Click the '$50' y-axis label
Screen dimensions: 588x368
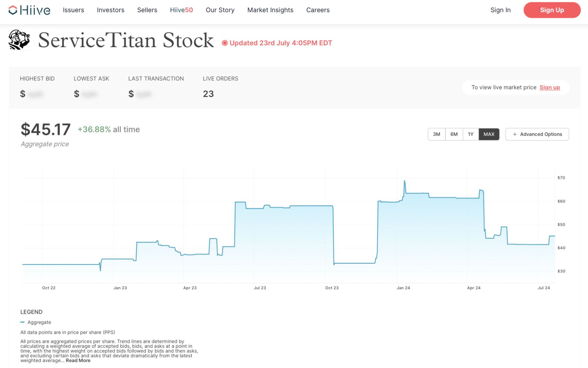point(561,224)
